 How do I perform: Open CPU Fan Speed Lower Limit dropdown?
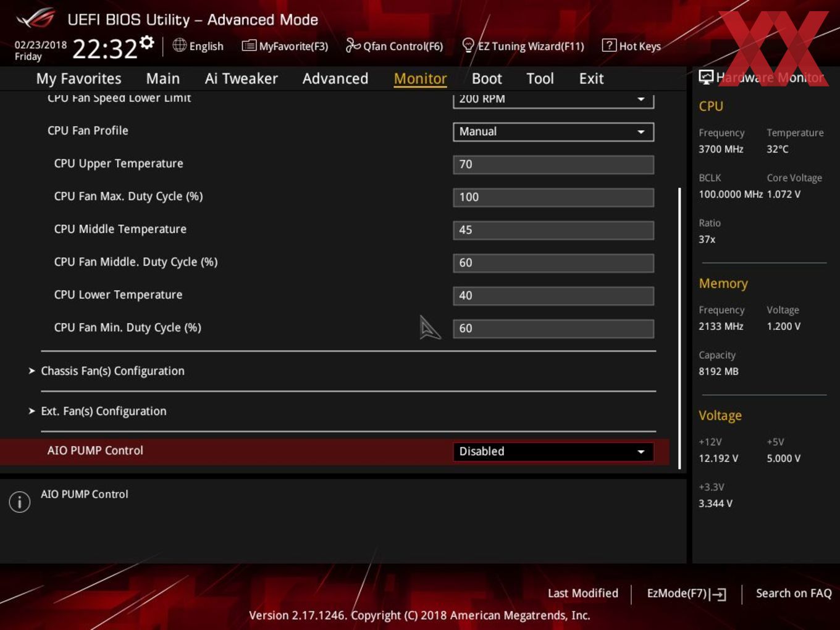(x=553, y=99)
